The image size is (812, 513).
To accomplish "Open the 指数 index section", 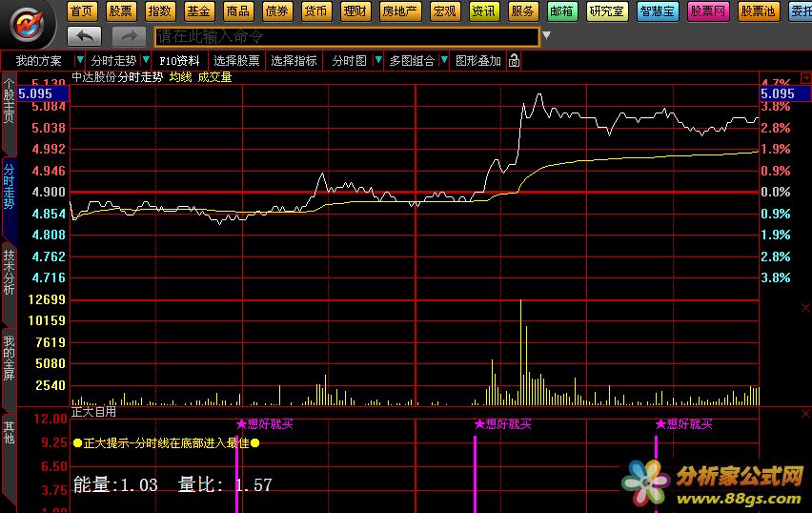I will pos(159,11).
